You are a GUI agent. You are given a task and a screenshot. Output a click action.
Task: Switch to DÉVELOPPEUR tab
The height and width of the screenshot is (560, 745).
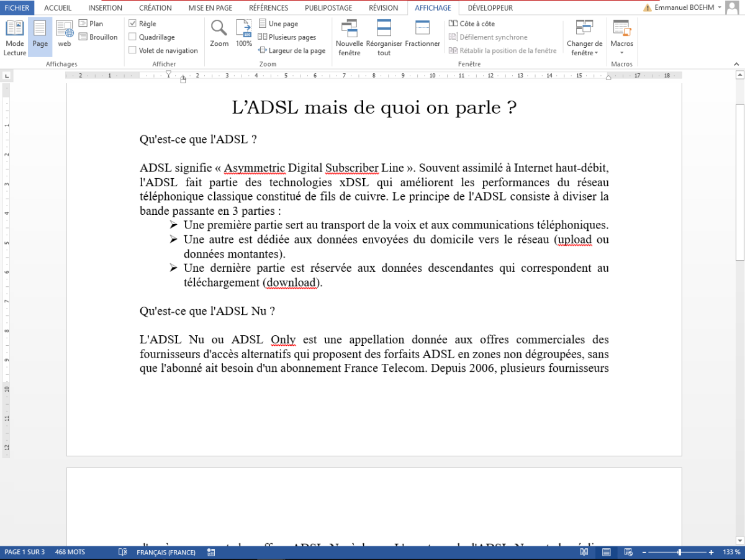click(490, 8)
